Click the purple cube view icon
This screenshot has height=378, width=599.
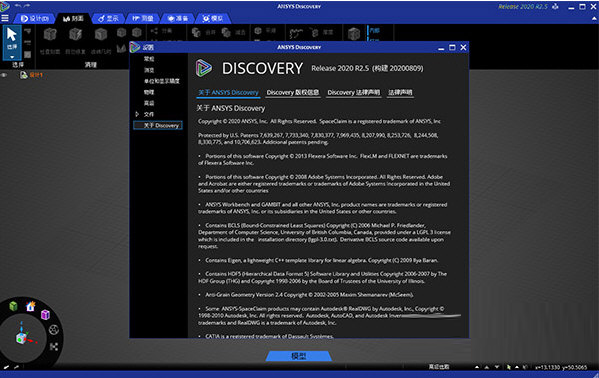tap(45, 314)
